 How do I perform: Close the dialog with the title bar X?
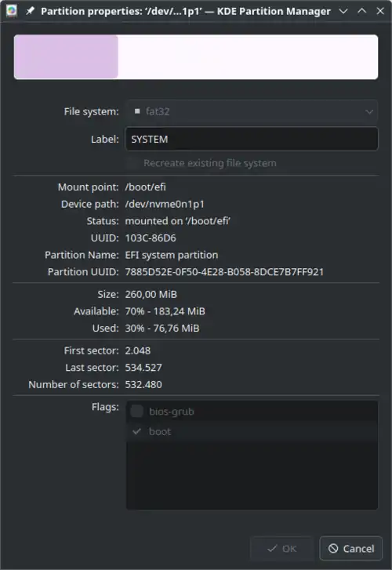[380, 11]
